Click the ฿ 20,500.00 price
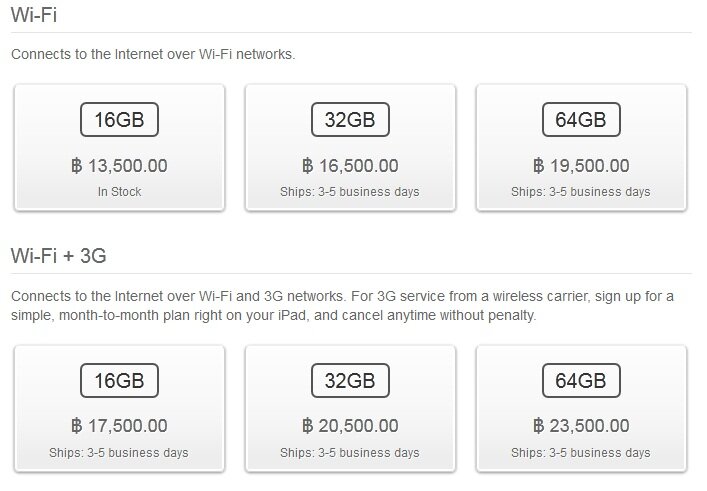The width and height of the screenshot is (707, 491). (350, 426)
